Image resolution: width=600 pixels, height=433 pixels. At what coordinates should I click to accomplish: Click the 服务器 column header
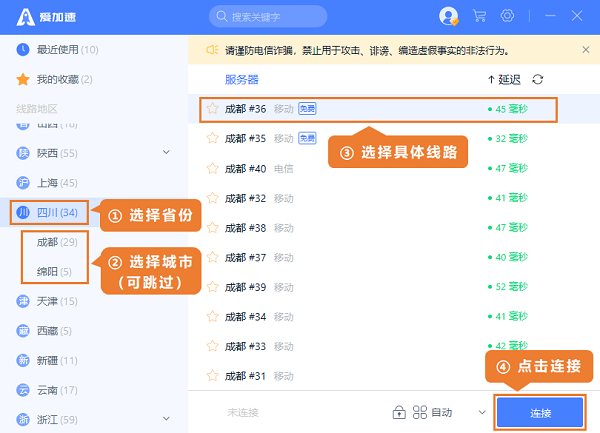[241, 80]
